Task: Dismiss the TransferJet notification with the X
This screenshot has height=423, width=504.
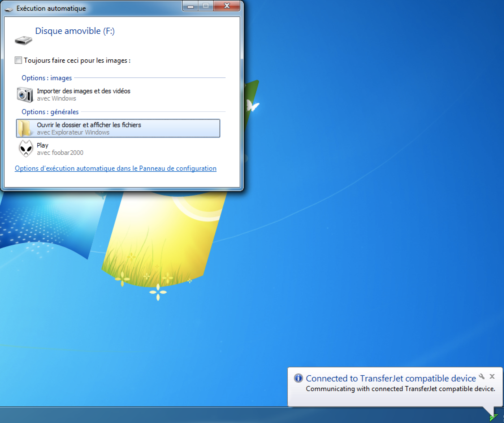Action: coord(492,376)
